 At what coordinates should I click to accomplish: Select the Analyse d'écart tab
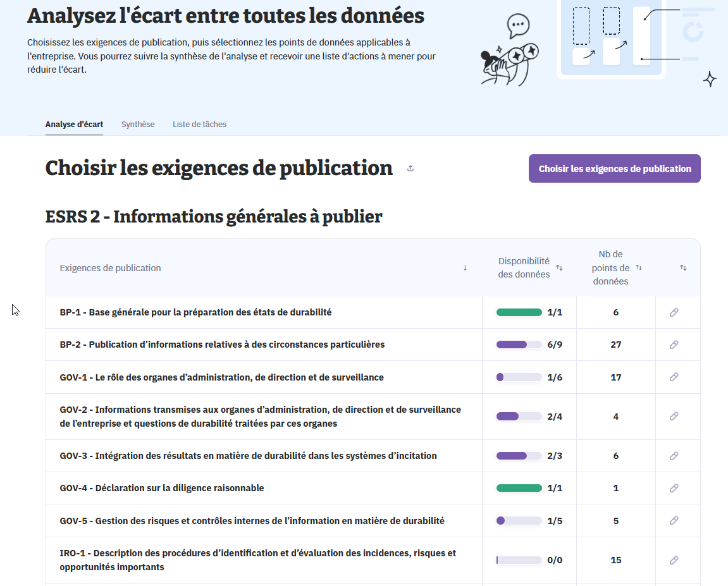74,125
